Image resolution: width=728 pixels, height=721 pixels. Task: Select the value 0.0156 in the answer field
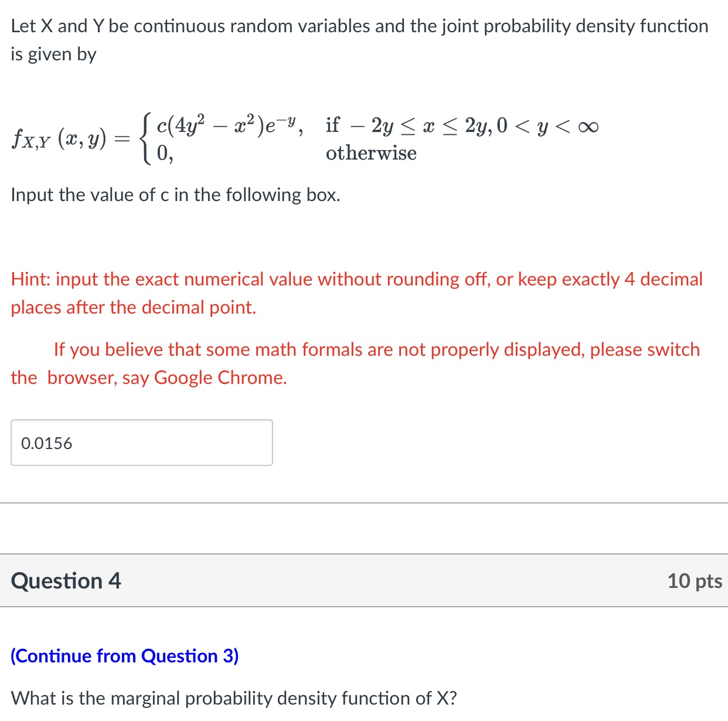(x=46, y=443)
